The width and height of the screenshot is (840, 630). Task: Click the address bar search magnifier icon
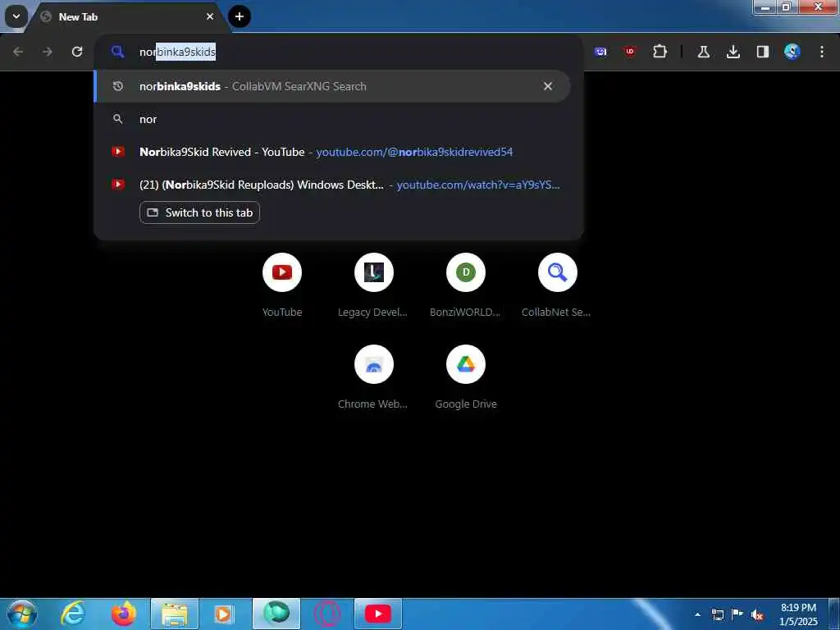coord(117,52)
